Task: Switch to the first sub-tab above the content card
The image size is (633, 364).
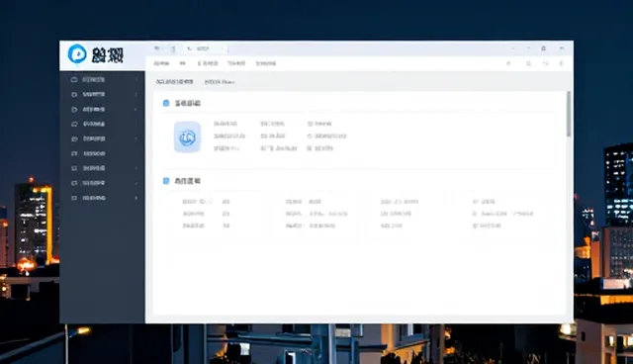Action: 174,81
